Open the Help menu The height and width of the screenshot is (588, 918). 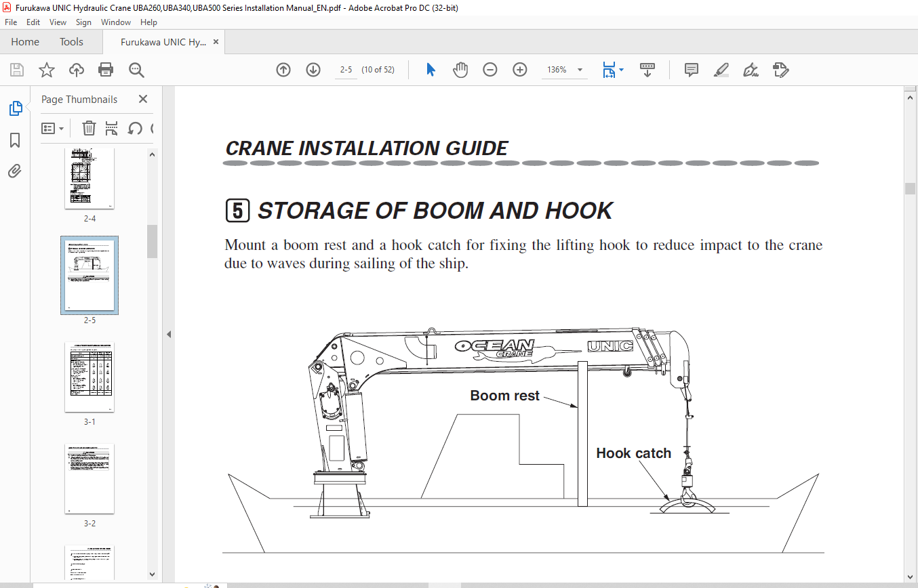tap(148, 22)
